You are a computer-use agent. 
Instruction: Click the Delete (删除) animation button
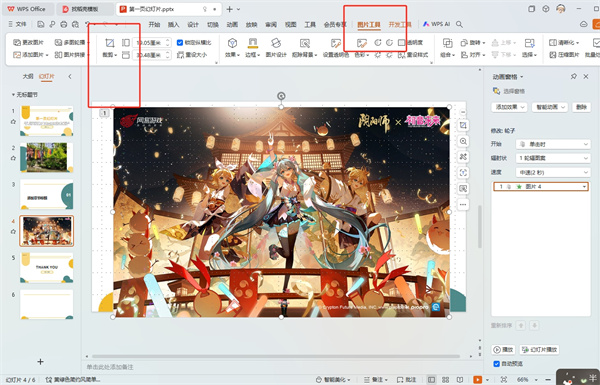point(581,107)
